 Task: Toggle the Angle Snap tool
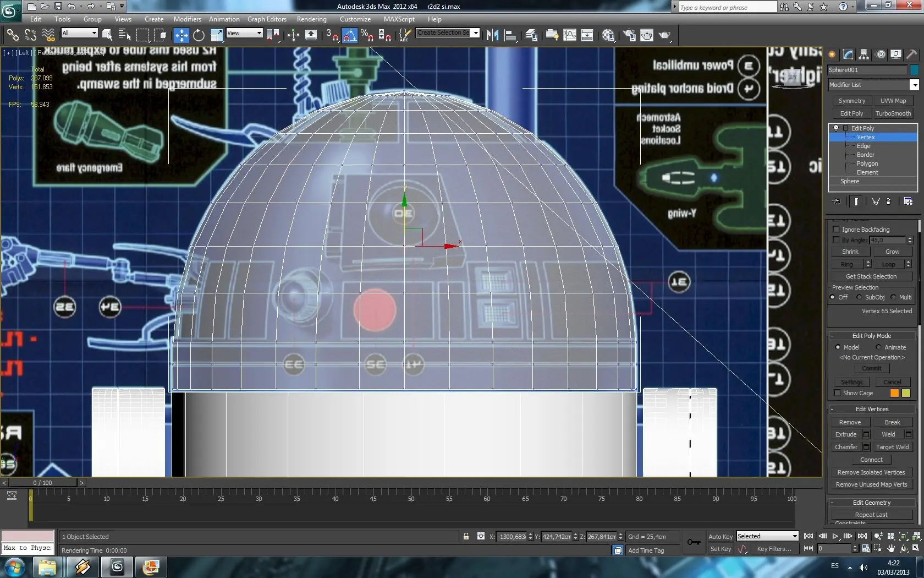pyautogui.click(x=350, y=35)
